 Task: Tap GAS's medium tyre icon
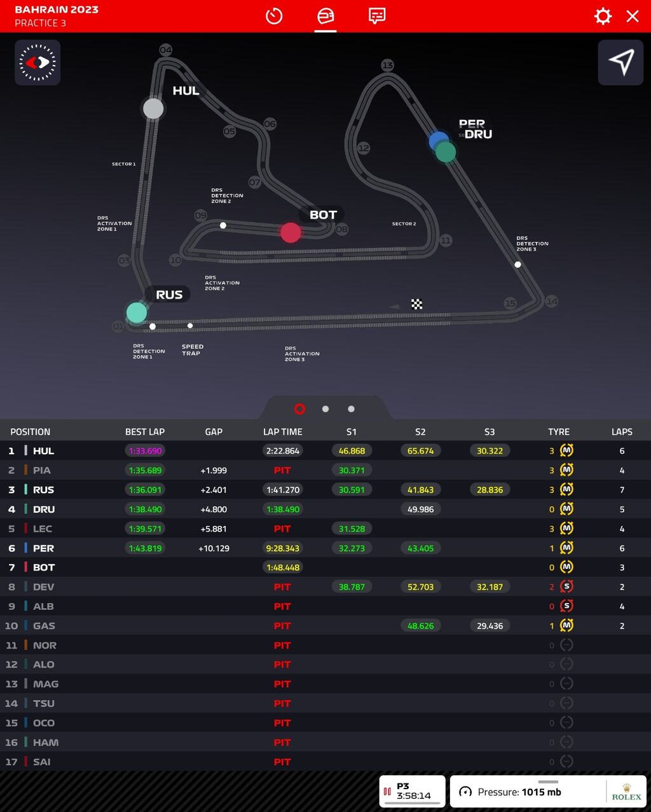click(566, 625)
